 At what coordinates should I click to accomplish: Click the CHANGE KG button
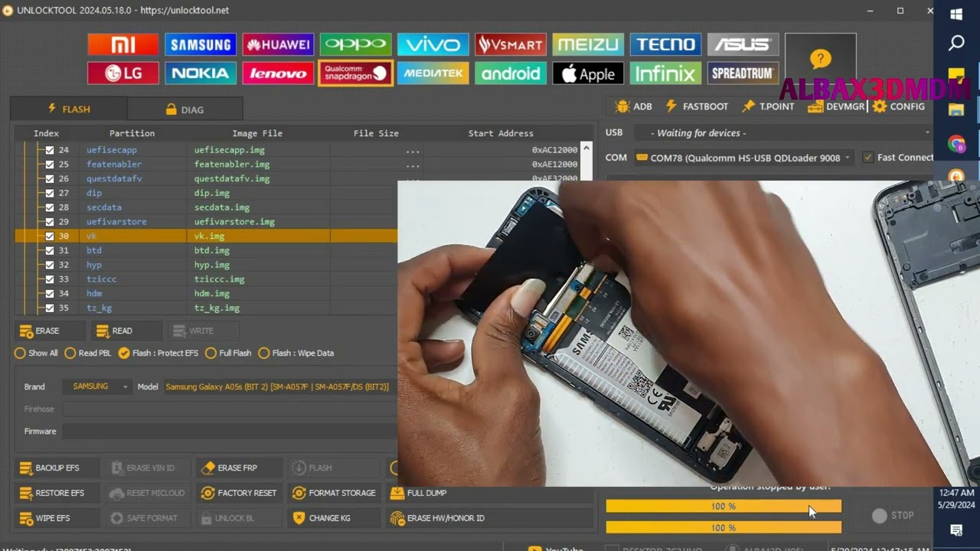(x=333, y=518)
